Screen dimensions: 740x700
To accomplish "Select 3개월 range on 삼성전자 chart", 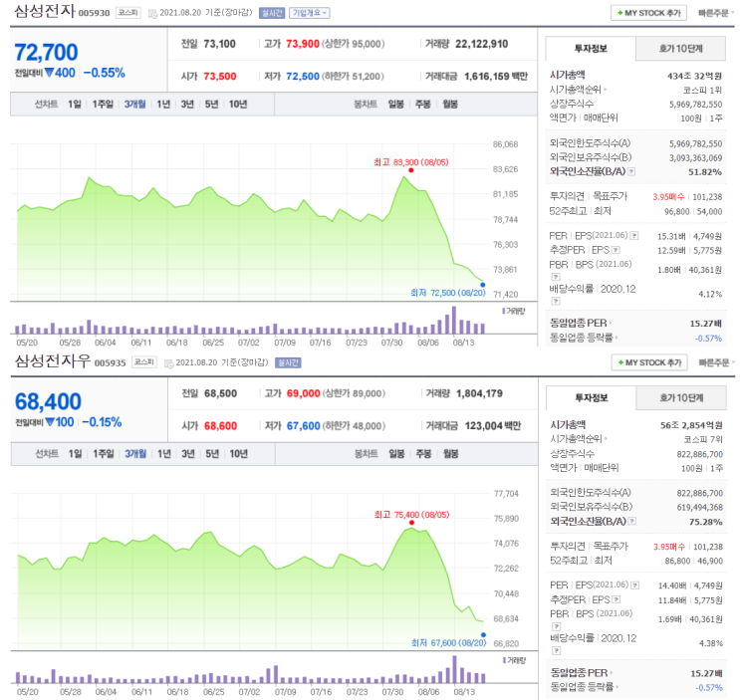I will click(x=135, y=105).
